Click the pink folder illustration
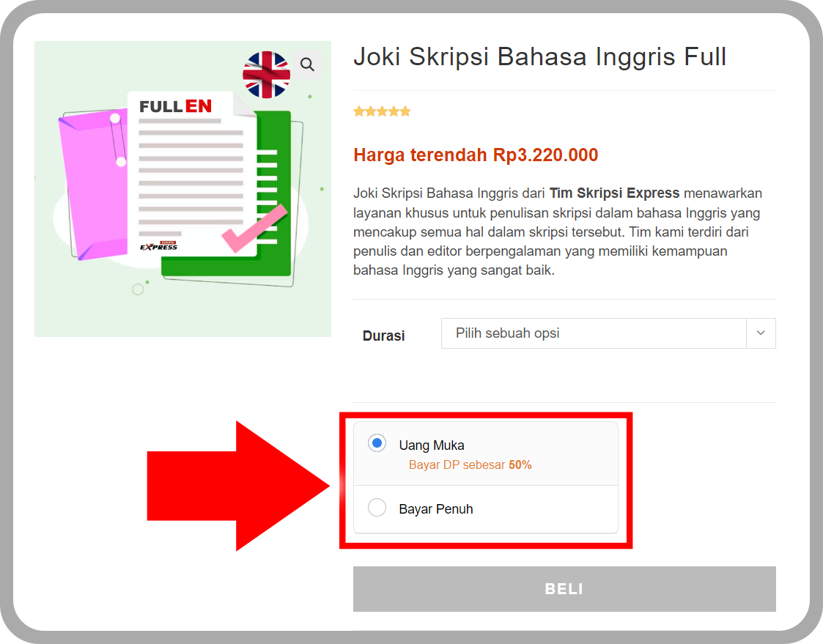This screenshot has height=644, width=823. [93, 185]
